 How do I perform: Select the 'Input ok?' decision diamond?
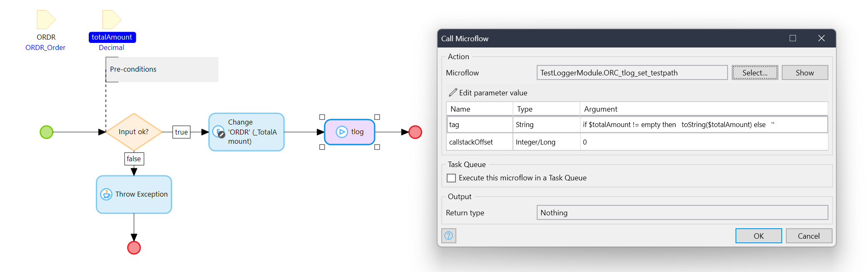click(134, 132)
